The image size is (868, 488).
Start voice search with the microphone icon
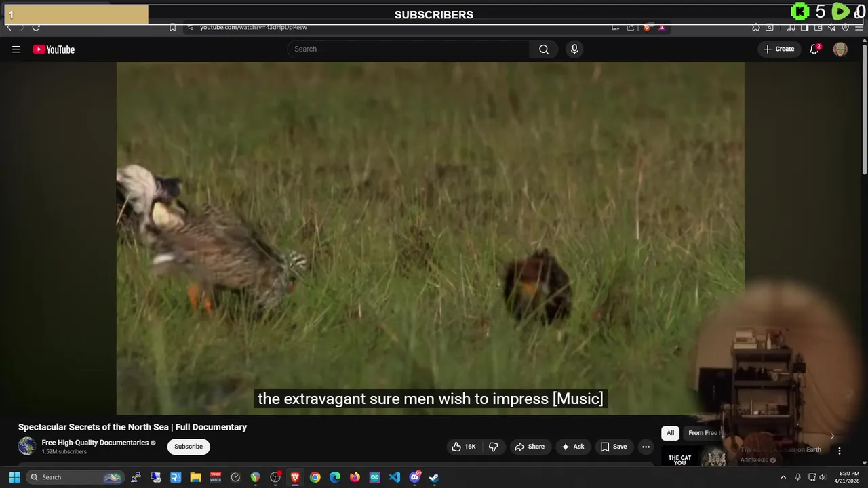point(574,49)
